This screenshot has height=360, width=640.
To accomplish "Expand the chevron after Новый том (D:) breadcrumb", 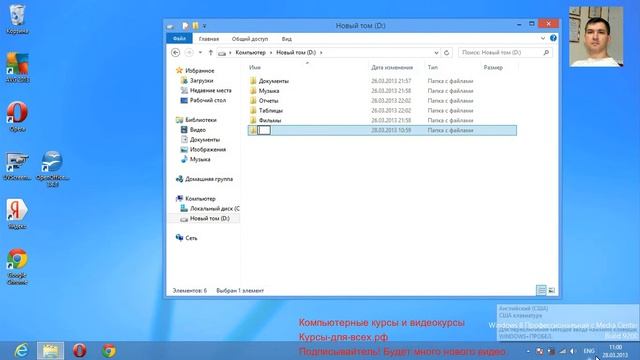I will pyautogui.click(x=321, y=53).
